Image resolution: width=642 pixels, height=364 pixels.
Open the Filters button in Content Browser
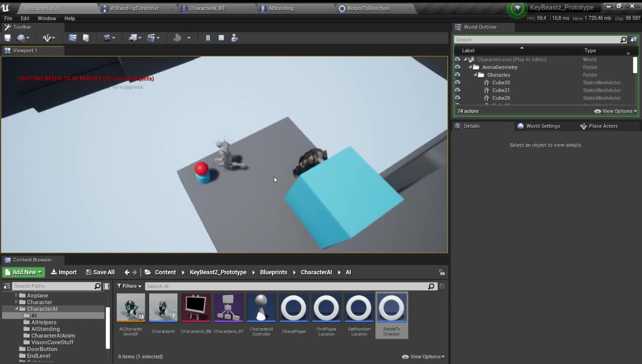129,286
